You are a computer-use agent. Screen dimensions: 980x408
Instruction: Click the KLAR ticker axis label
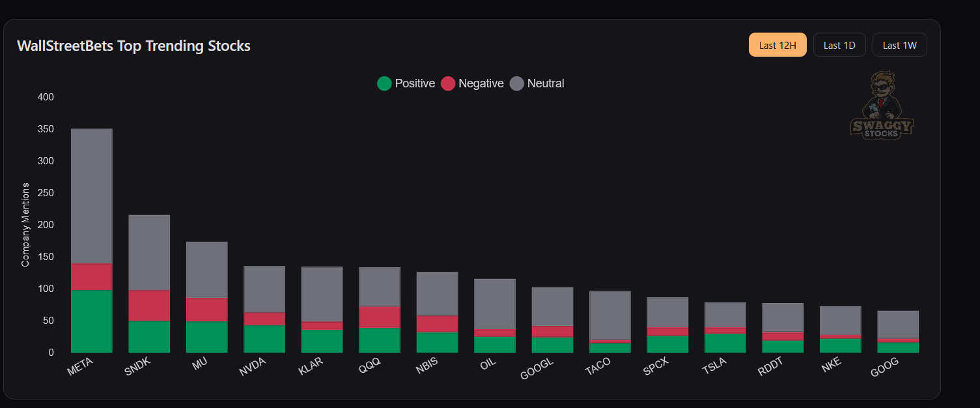[x=311, y=368]
